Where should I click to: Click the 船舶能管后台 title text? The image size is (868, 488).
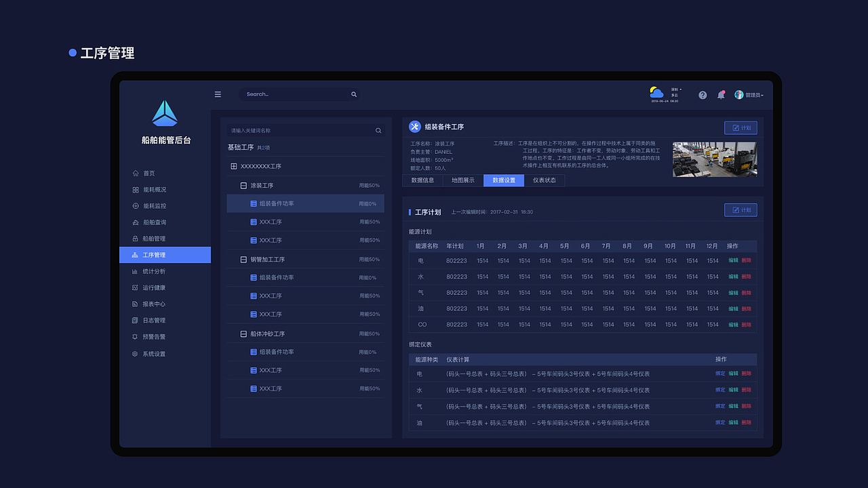click(166, 140)
